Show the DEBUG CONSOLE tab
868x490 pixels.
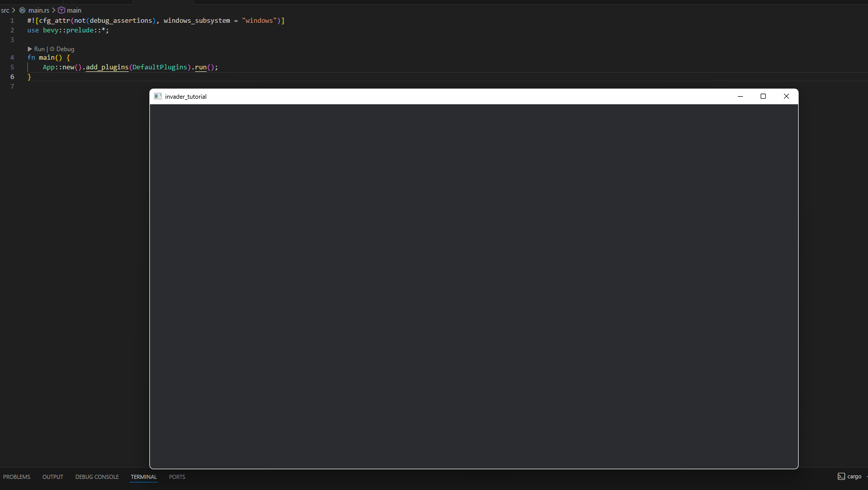point(97,477)
